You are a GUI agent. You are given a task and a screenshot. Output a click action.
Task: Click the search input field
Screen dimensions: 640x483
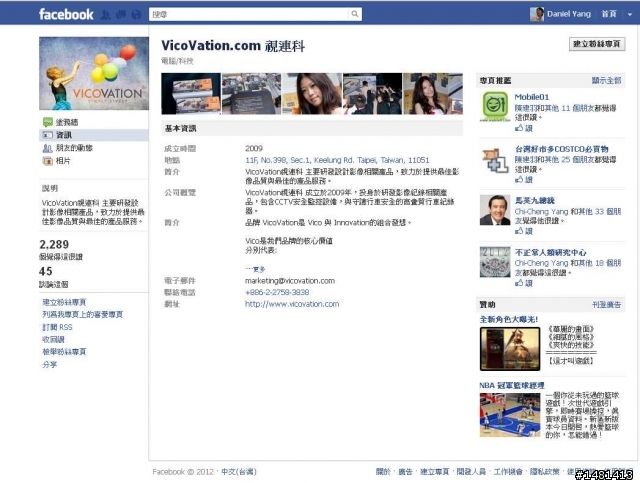point(249,14)
